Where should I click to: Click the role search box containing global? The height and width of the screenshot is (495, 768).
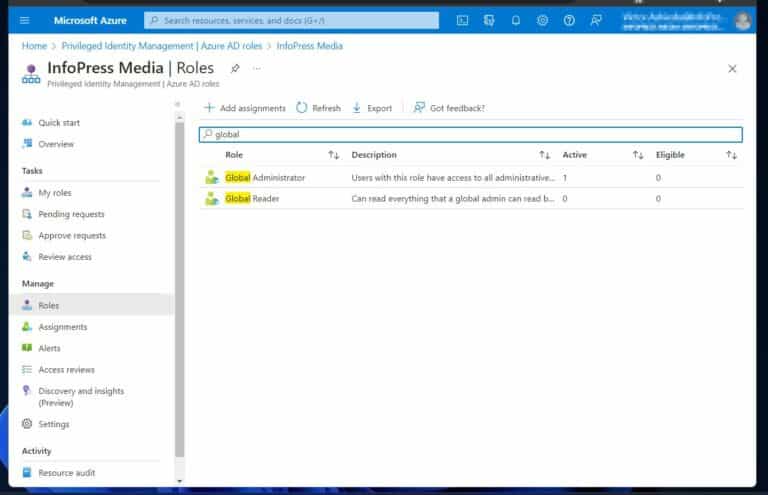471,134
